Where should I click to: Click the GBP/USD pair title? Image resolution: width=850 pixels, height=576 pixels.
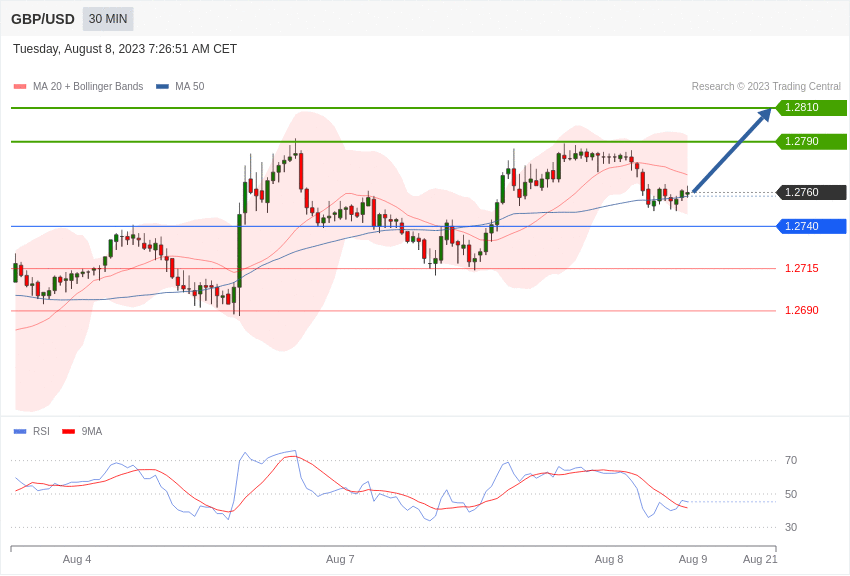(43, 20)
